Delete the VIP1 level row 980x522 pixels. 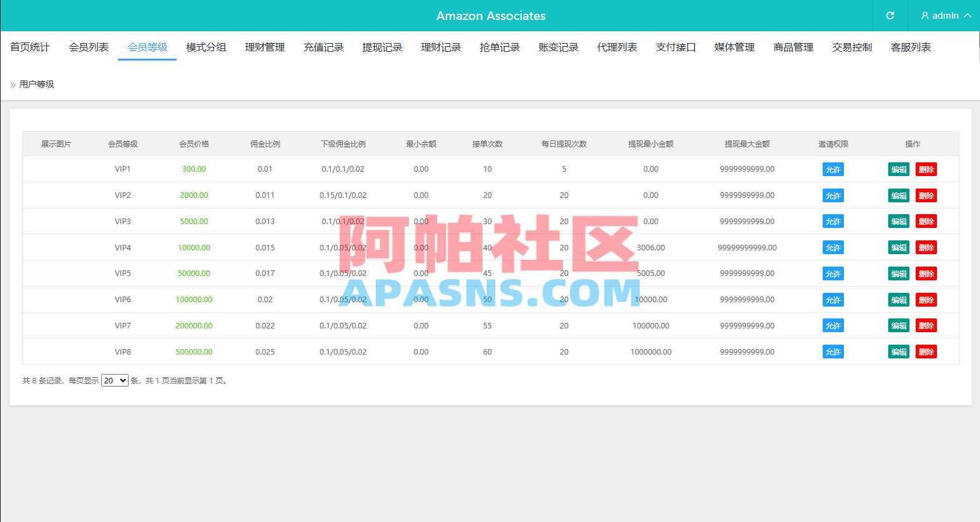[x=926, y=169]
